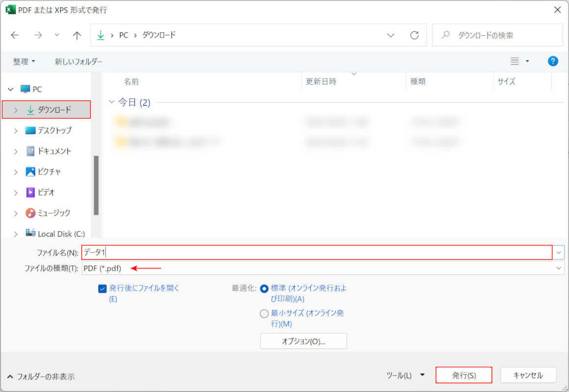This screenshot has height=392, width=569.
Task: Select 標準 optimization radio button
Action: pos(264,289)
